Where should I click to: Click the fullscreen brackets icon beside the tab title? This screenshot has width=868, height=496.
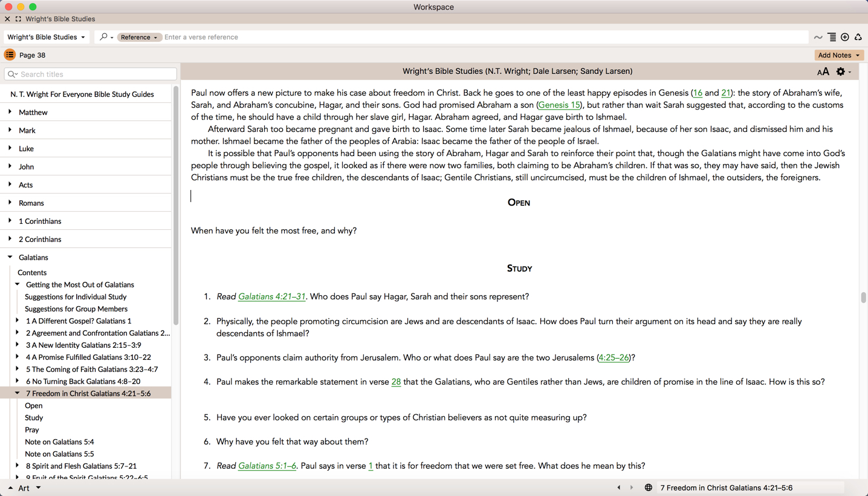(x=18, y=19)
